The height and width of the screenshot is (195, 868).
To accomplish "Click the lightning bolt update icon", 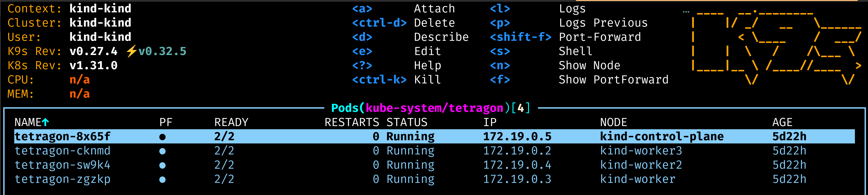I will coord(131,51).
